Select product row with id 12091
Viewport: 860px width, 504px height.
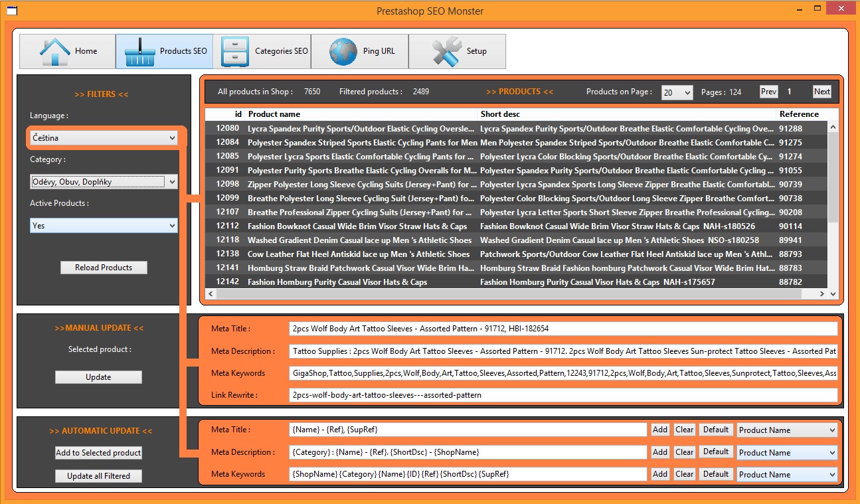coord(517,171)
